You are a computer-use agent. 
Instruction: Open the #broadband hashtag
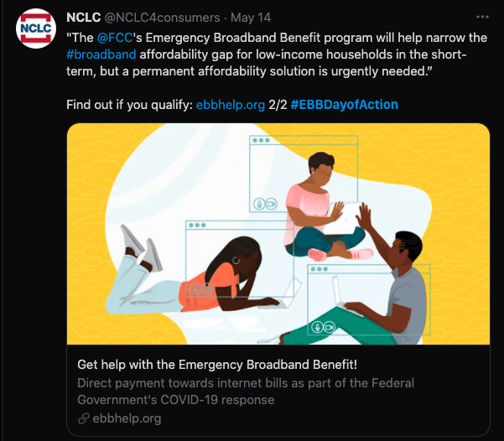click(100, 55)
